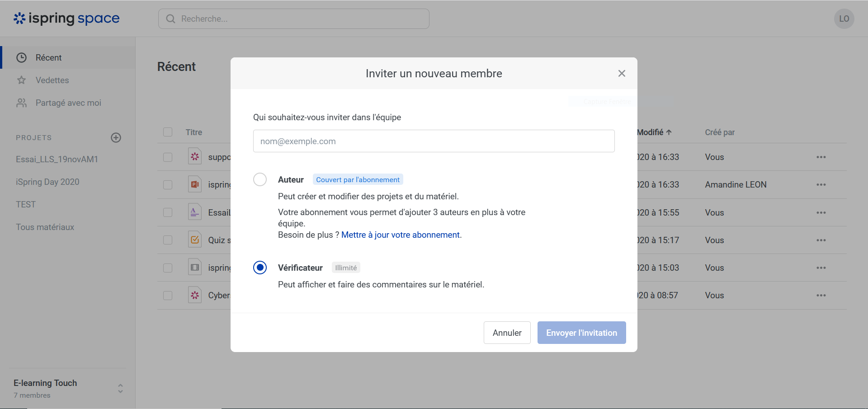Open the TEST project in sidebar
The width and height of the screenshot is (868, 409).
[x=26, y=204]
